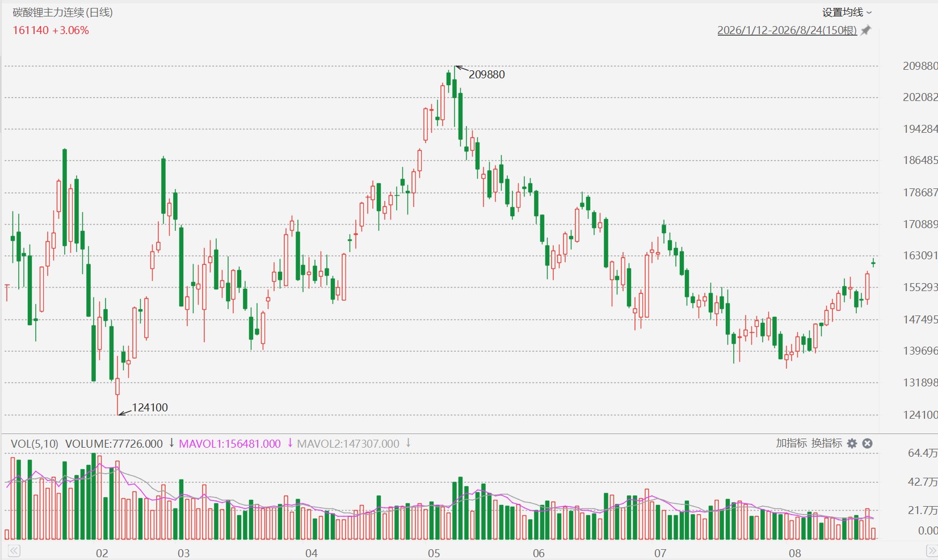The image size is (938, 560).
Task: Open volume indicator settings gear
Action: click(x=852, y=443)
